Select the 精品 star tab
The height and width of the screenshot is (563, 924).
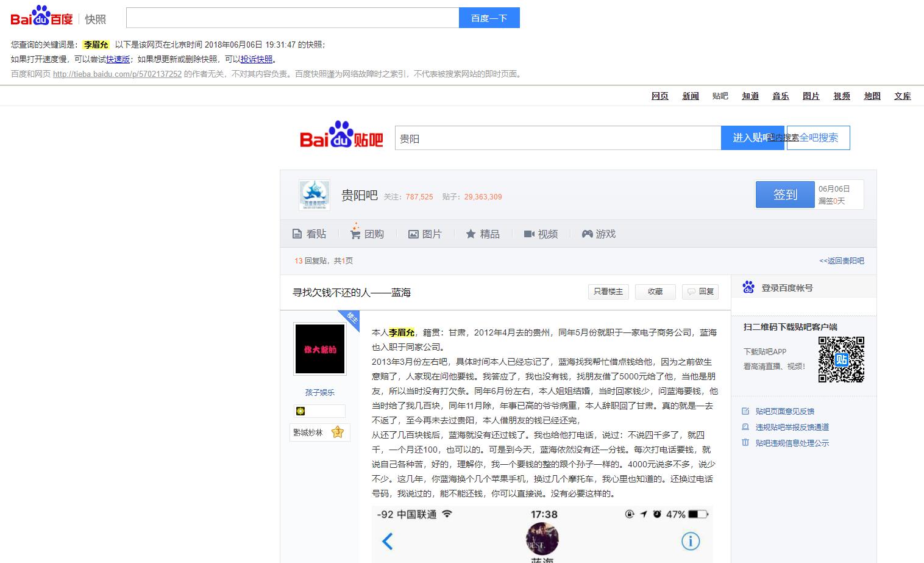[x=483, y=234]
